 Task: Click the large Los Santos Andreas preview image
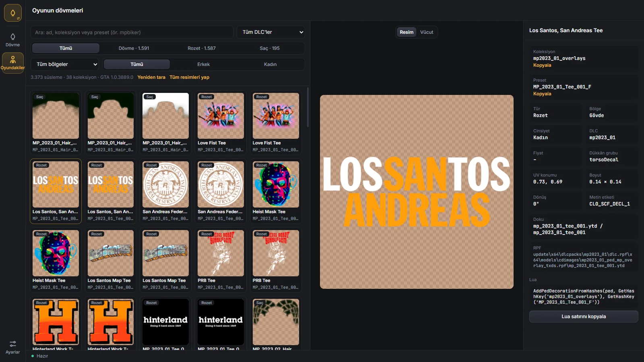pyautogui.click(x=417, y=192)
